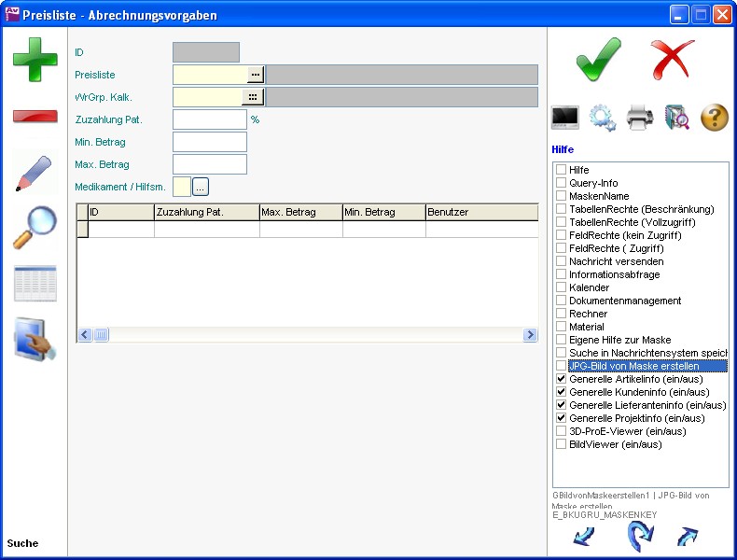Viewport: 737px width, 560px height.
Task: Select the pencil edit icon
Action: coord(35,173)
